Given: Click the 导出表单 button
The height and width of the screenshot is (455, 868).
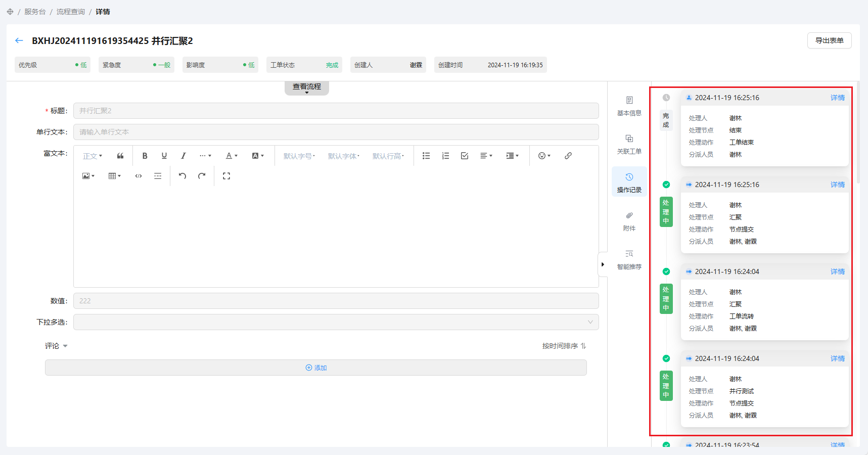Looking at the screenshot, I should pyautogui.click(x=830, y=40).
